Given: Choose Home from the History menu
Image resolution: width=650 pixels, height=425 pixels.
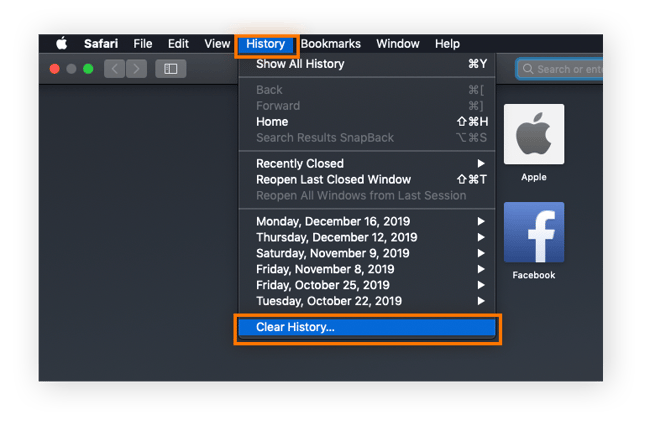Looking at the screenshot, I should click(367, 122).
